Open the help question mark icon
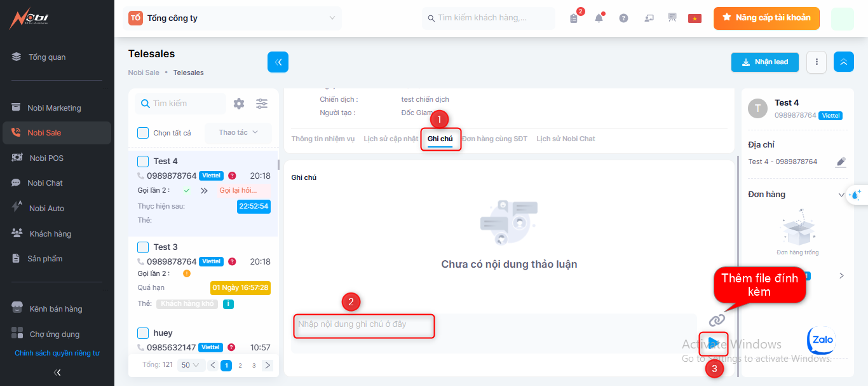868x386 pixels. pyautogui.click(x=623, y=18)
